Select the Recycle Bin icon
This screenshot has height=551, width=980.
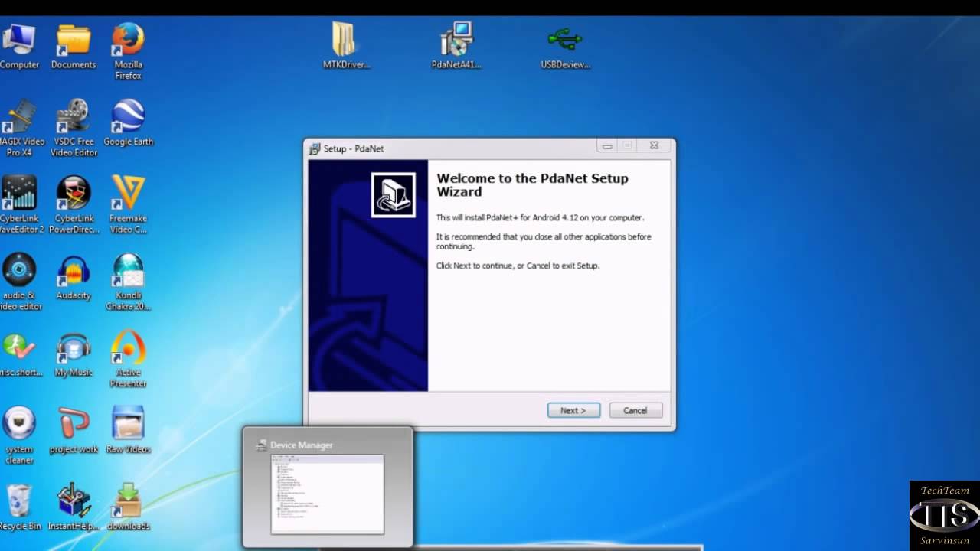click(x=19, y=507)
